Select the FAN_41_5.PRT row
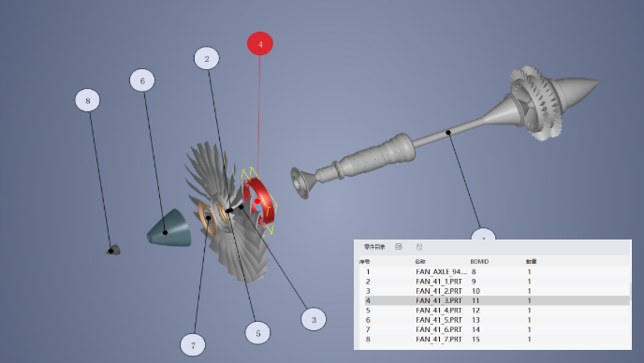 click(494, 320)
